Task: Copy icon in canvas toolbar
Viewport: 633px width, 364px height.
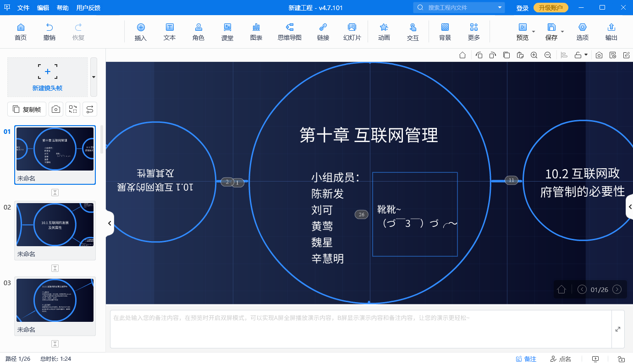Action: coord(506,55)
